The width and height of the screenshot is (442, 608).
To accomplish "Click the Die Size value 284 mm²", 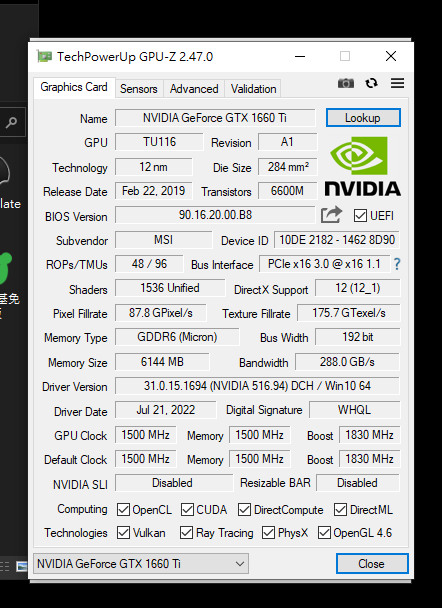I will point(287,167).
